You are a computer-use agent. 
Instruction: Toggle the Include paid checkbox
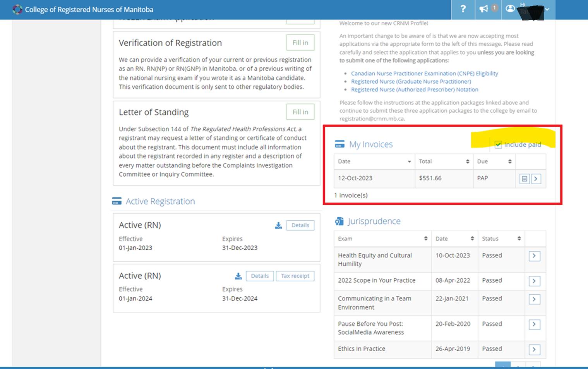point(498,145)
